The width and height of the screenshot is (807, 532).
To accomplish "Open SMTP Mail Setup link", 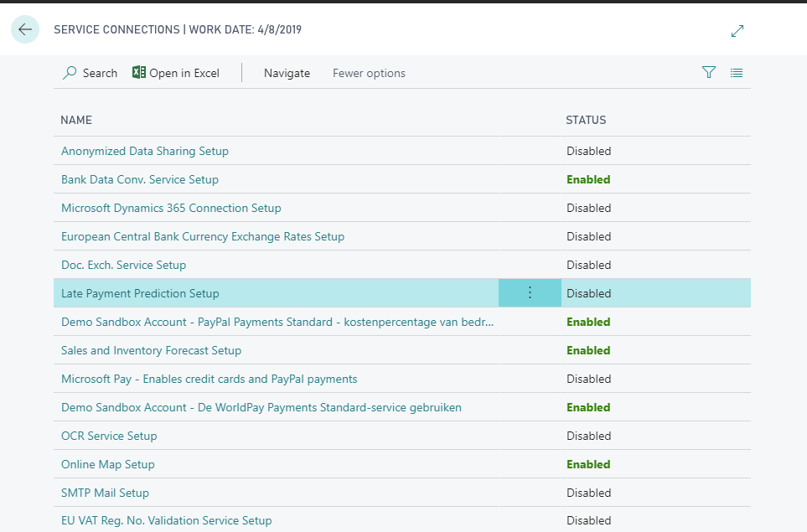I will coord(105,493).
